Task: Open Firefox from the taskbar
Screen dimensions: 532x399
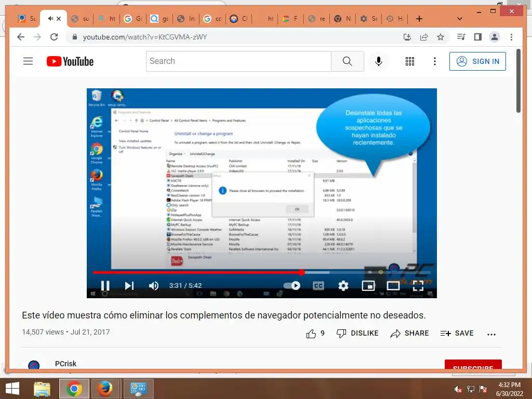Action: click(x=105, y=389)
